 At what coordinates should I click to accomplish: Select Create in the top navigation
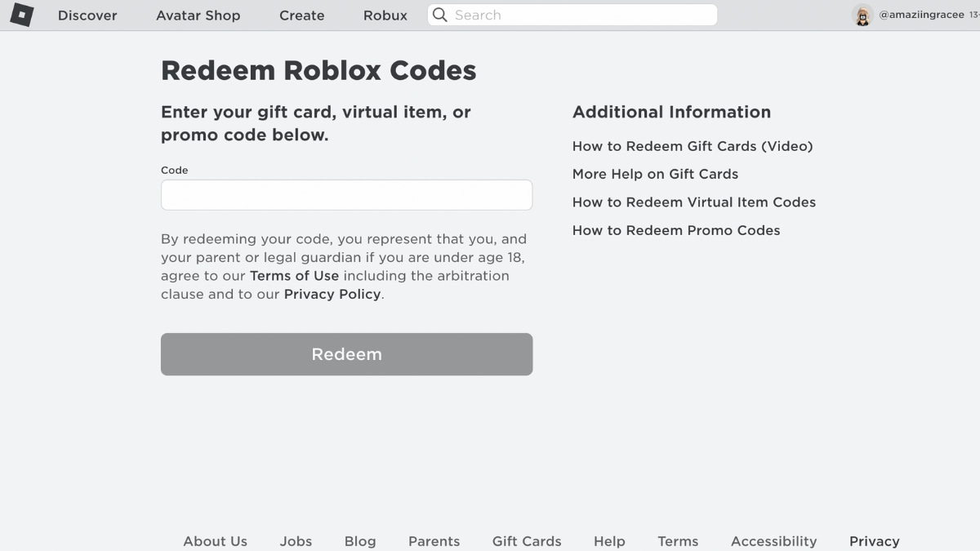point(301,15)
